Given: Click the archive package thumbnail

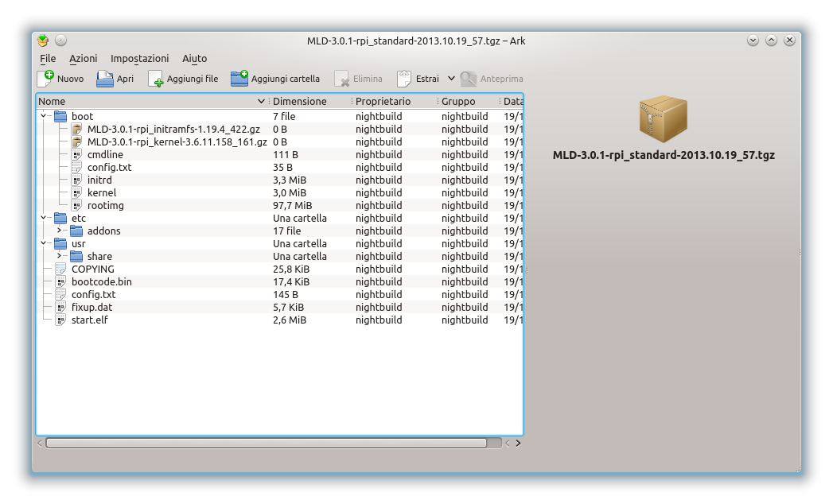Looking at the screenshot, I should pyautogui.click(x=663, y=118).
